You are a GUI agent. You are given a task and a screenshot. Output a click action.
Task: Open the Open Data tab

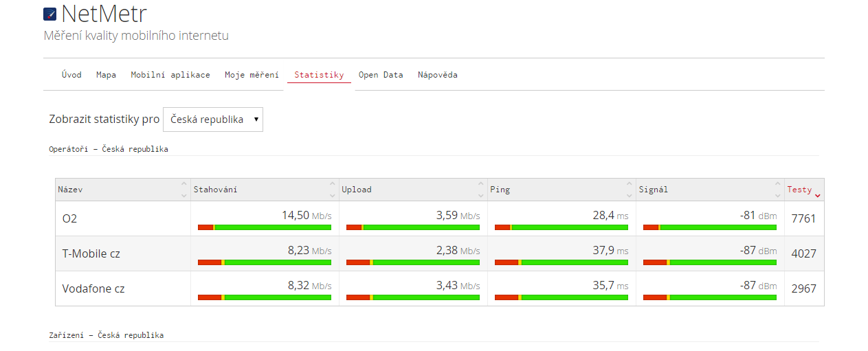(x=381, y=75)
